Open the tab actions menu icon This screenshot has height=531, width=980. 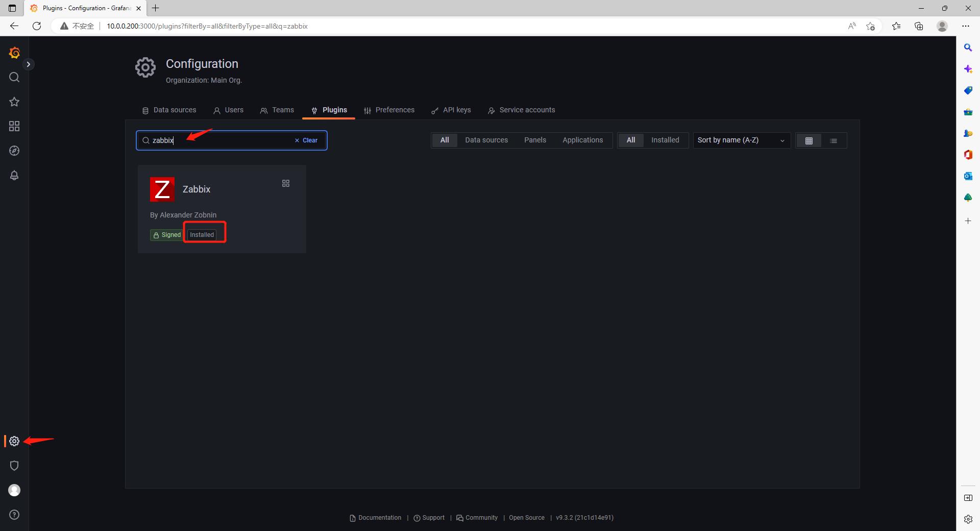pyautogui.click(x=12, y=8)
